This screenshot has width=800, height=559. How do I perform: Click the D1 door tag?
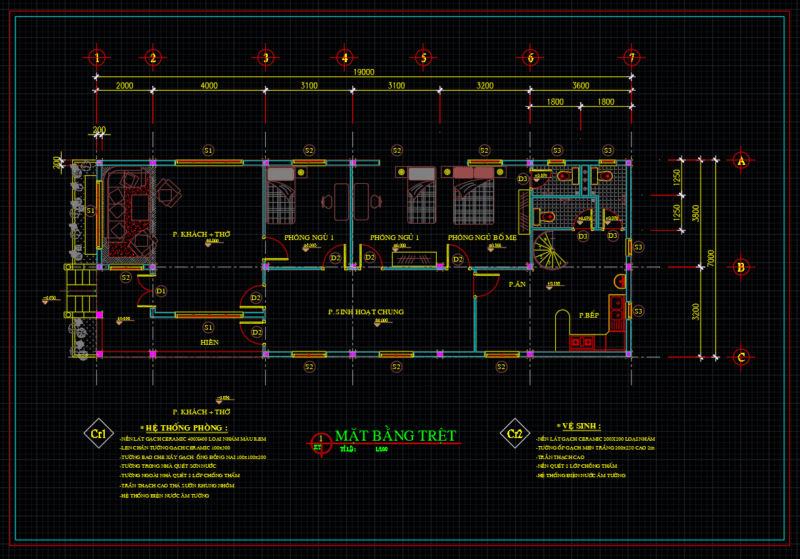[161, 291]
